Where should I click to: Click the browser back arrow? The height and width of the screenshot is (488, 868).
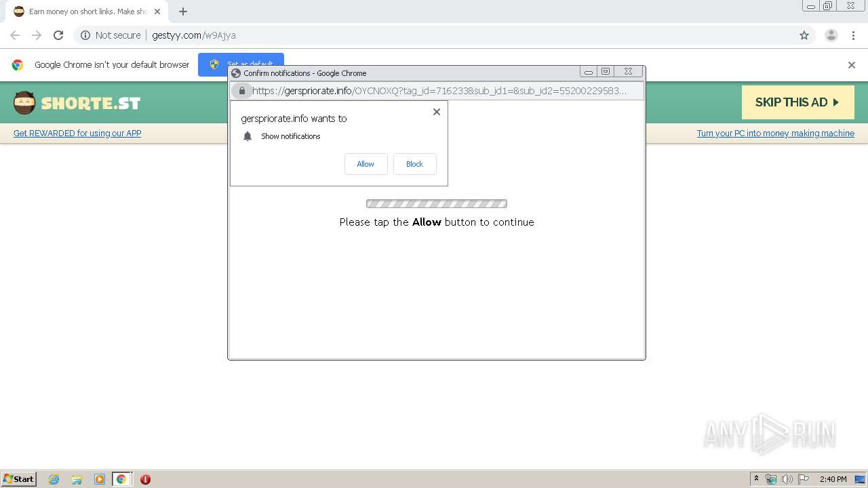pyautogui.click(x=15, y=35)
